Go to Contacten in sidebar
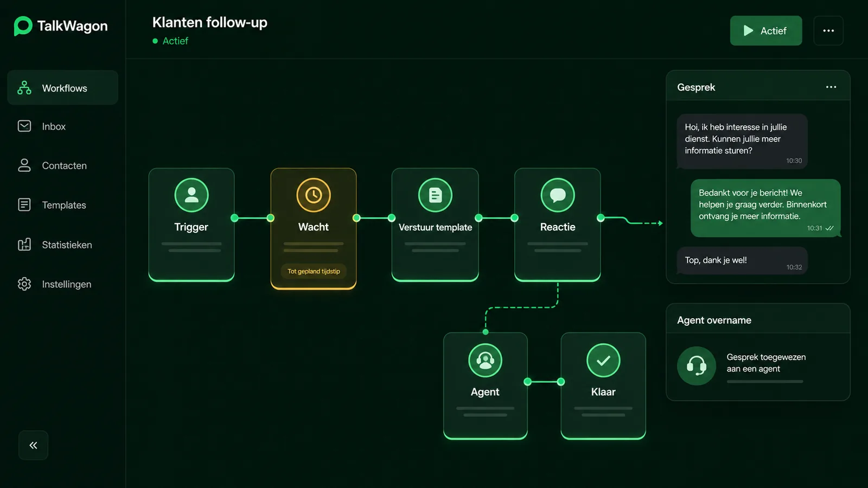The height and width of the screenshot is (488, 868). click(x=62, y=165)
